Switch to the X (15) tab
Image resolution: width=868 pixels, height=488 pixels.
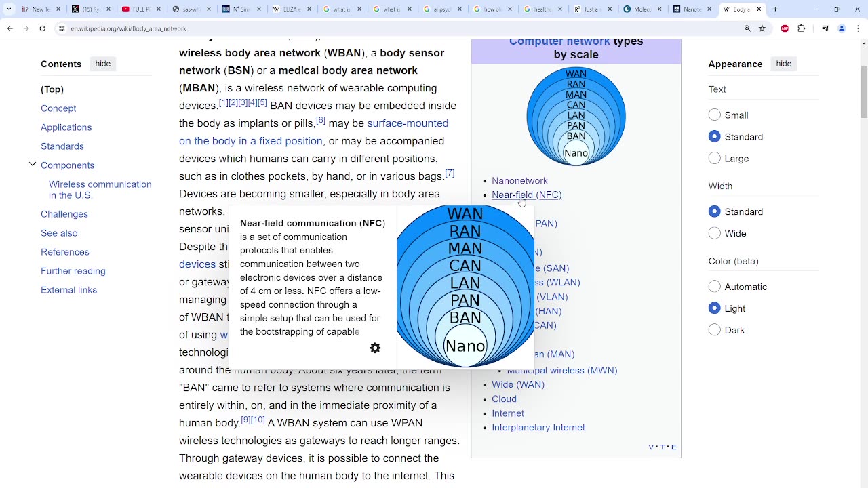pos(90,9)
